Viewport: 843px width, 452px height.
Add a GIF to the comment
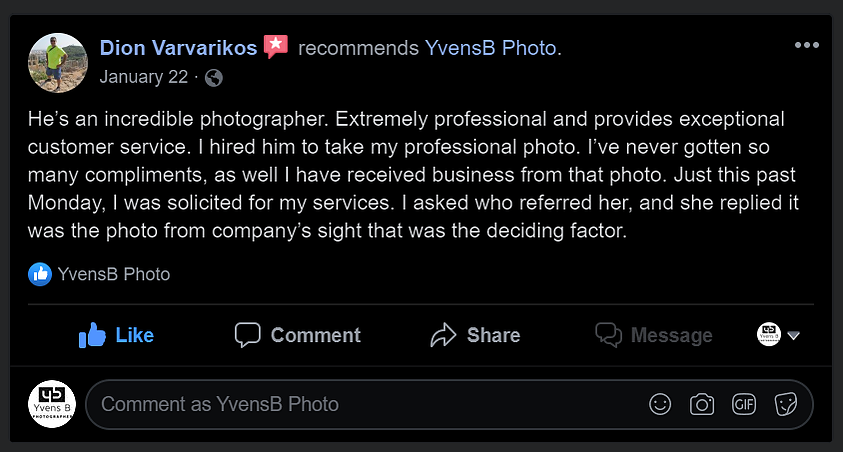pyautogui.click(x=744, y=404)
